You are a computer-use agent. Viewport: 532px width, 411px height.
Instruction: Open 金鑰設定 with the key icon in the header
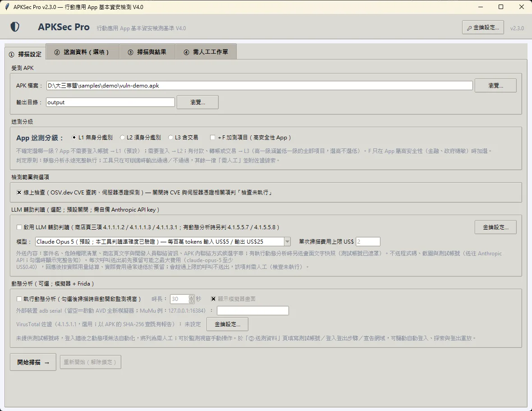[x=483, y=28]
